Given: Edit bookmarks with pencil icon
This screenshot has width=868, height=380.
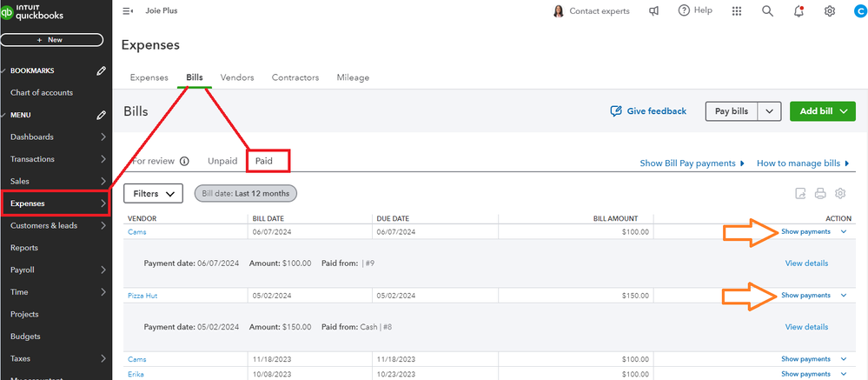Looking at the screenshot, I should click(102, 70).
